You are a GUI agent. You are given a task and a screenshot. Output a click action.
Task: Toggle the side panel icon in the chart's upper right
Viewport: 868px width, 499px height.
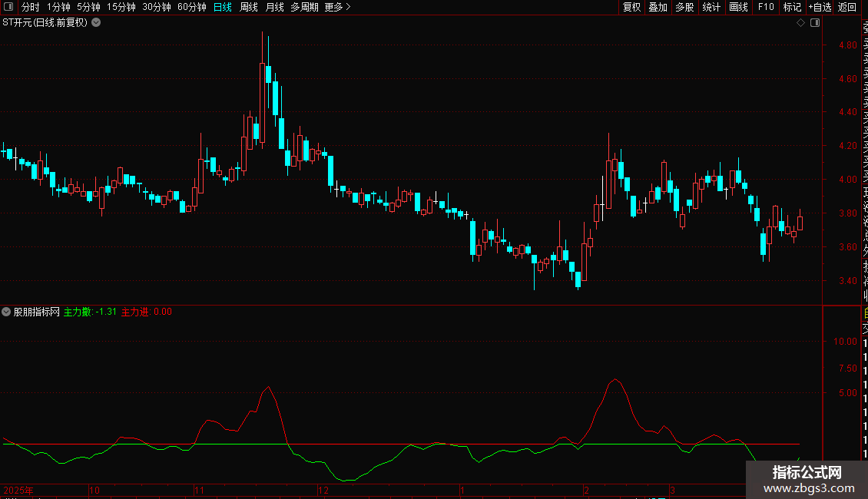(815, 23)
